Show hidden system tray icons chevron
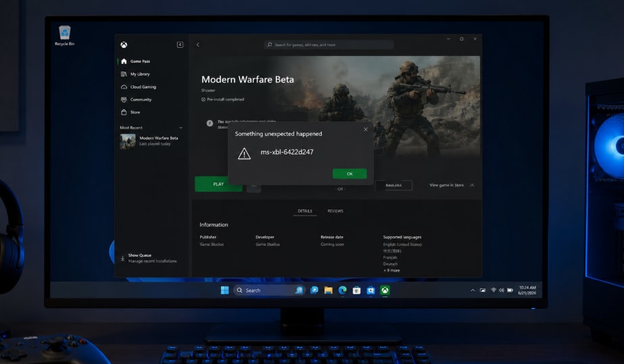This screenshot has height=364, width=624. pyautogui.click(x=473, y=290)
